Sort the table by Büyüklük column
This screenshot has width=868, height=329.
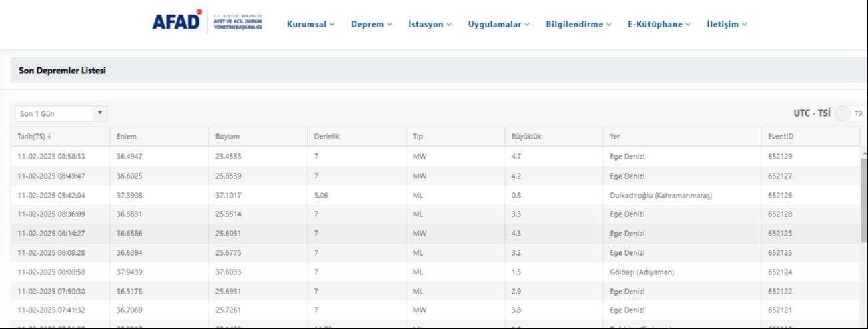coord(526,137)
